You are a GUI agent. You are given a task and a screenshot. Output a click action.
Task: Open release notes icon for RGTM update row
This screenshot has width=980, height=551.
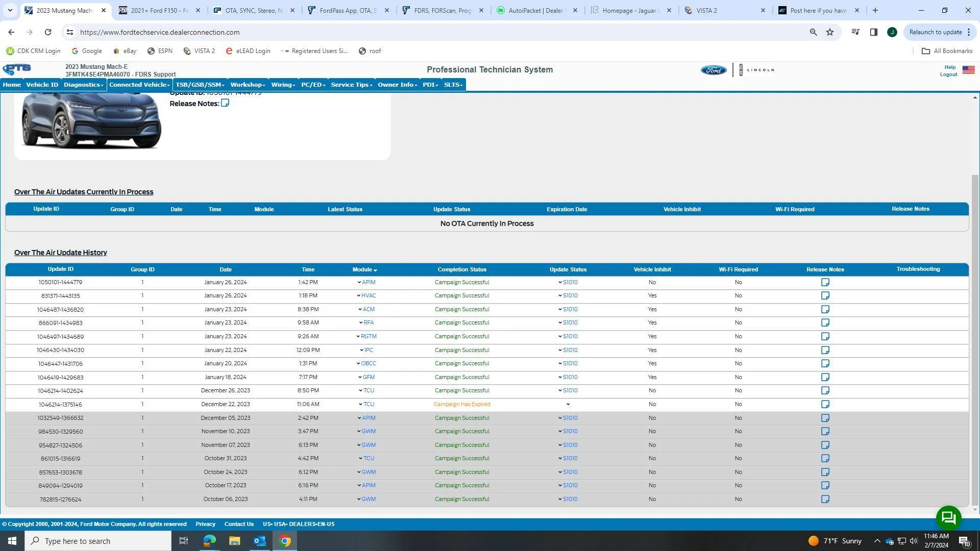click(825, 336)
